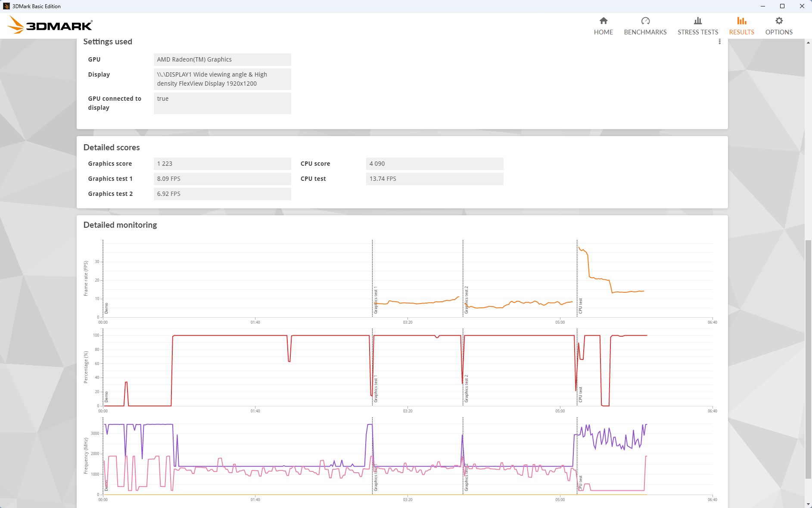Viewport: 812px width, 508px height.
Task: Click the Detailed monitoring heading
Action: [120, 225]
